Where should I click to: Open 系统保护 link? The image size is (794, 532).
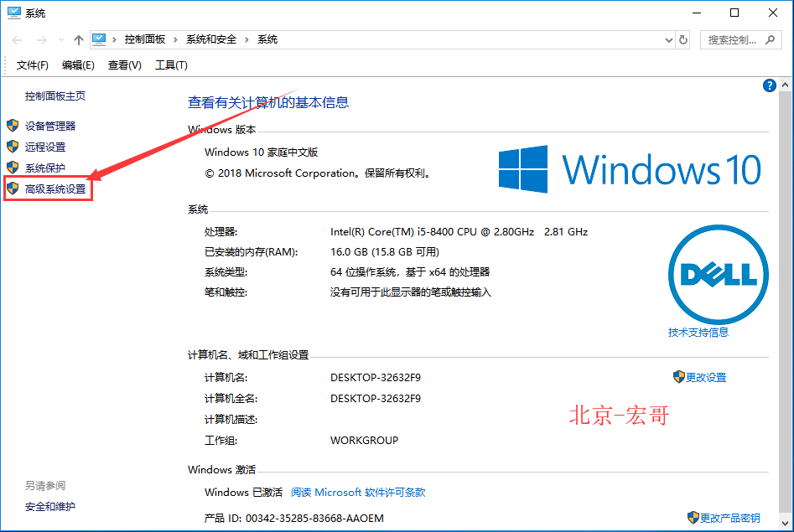pos(45,168)
